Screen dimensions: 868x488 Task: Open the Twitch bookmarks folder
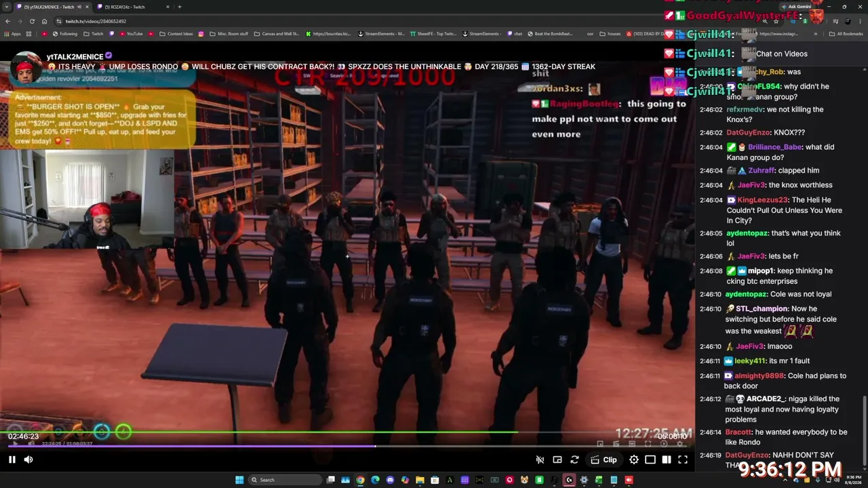(94, 34)
